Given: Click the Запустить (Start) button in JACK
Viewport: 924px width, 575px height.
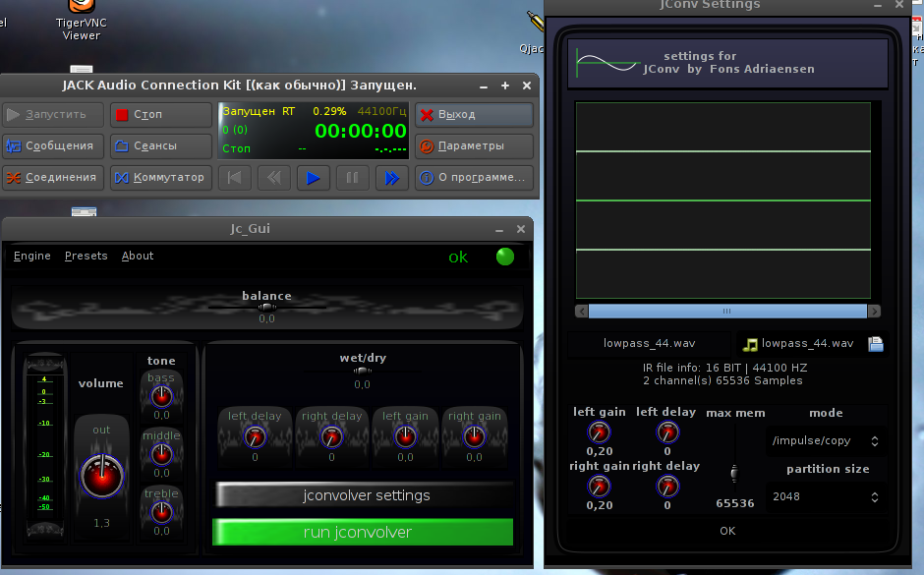Looking at the screenshot, I should [x=53, y=114].
